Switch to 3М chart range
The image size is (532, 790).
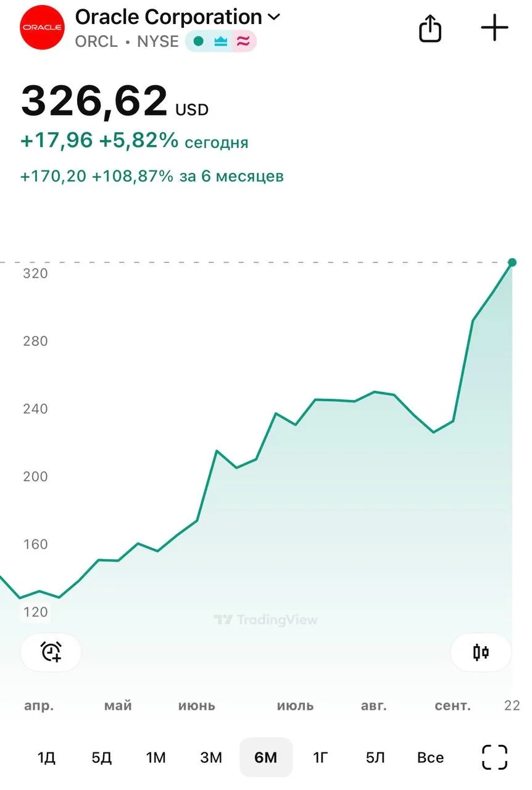point(211,757)
